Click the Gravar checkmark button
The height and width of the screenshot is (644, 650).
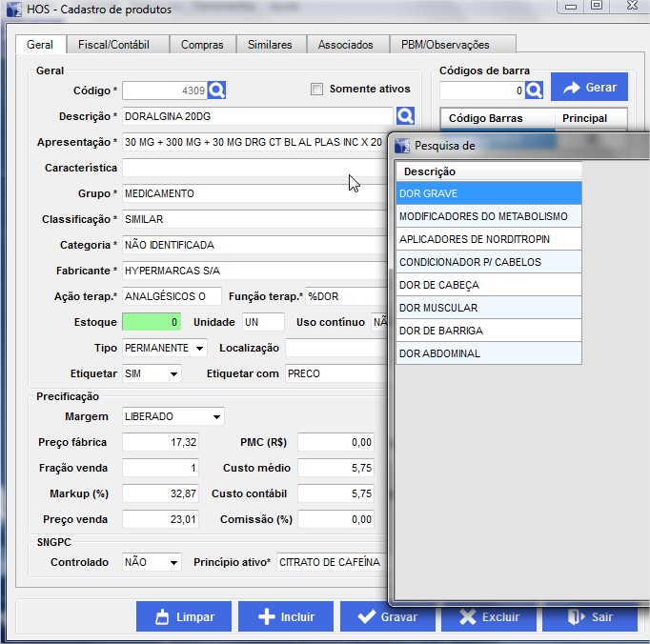tap(387, 616)
